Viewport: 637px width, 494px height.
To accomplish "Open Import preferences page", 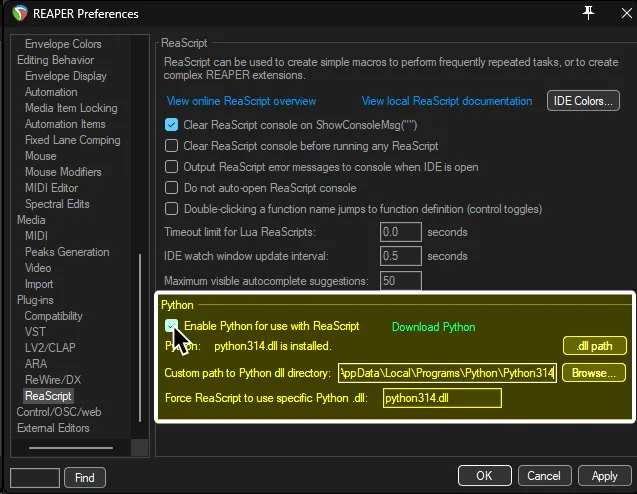I will tap(39, 284).
